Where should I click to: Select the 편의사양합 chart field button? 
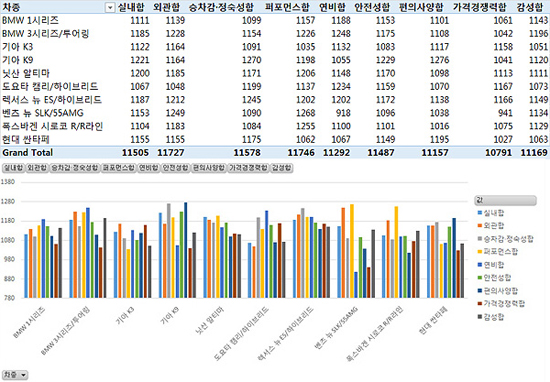(209, 168)
